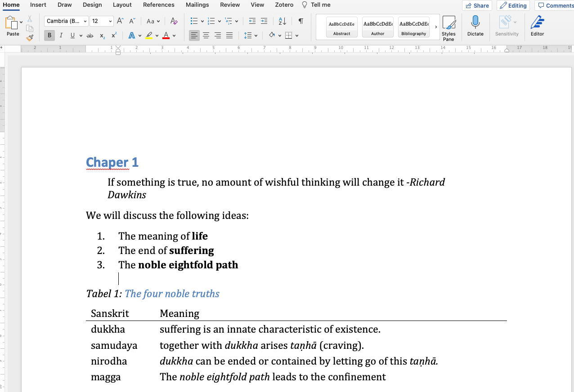574x392 pixels.
Task: Expand the styles gallery chevron
Action: click(x=436, y=27)
